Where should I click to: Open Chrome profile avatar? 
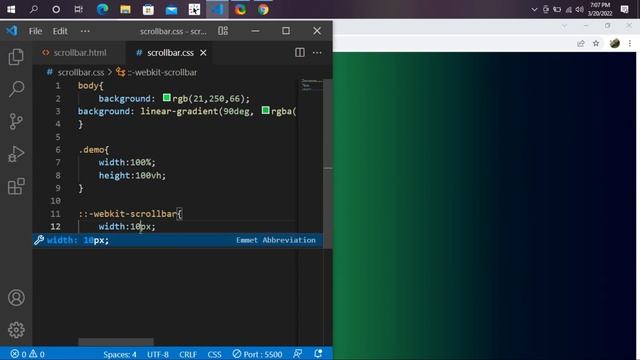[615, 43]
